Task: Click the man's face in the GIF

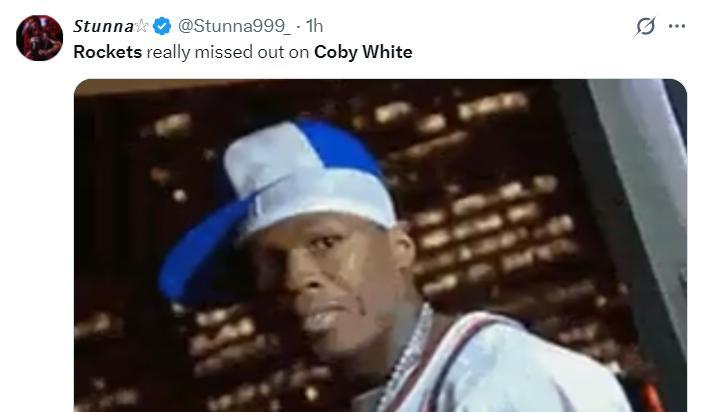Action: (332, 287)
